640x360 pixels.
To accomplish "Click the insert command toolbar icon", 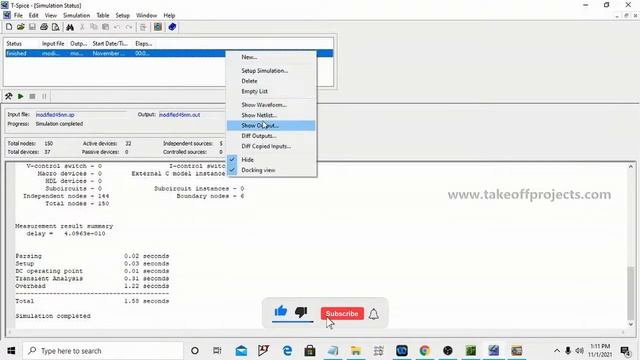I will (143, 27).
